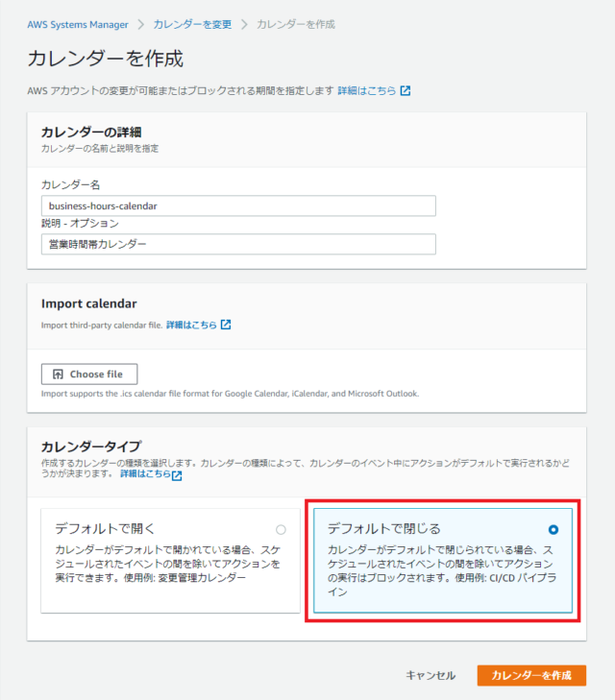
Task: Click the カレンダーを作成 breadcrumb text
Action: coord(296,25)
